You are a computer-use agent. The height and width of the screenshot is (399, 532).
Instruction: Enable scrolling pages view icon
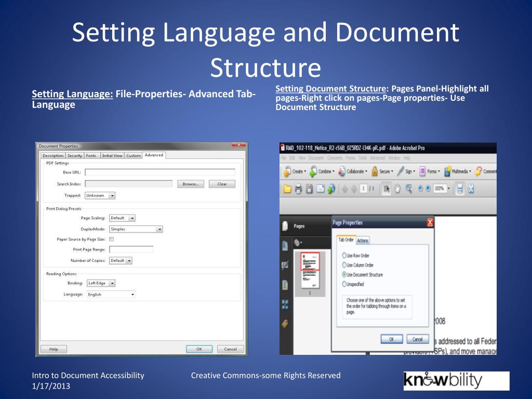(x=460, y=189)
